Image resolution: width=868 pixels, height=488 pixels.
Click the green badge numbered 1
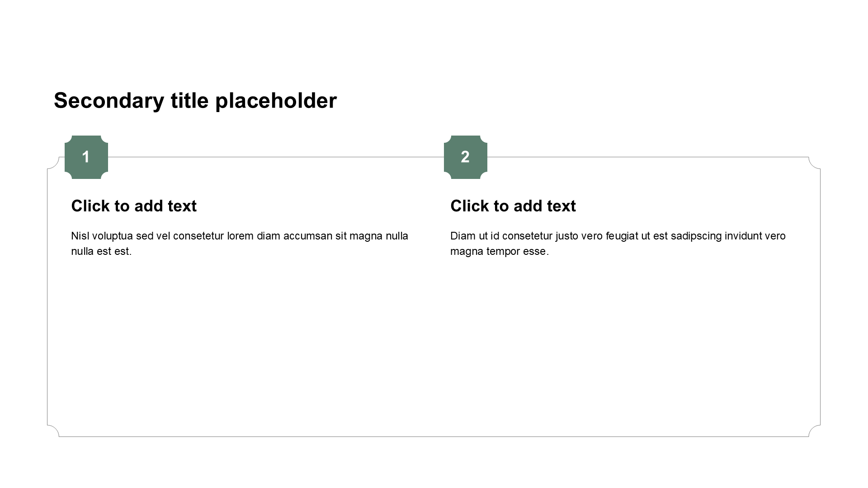coord(86,157)
